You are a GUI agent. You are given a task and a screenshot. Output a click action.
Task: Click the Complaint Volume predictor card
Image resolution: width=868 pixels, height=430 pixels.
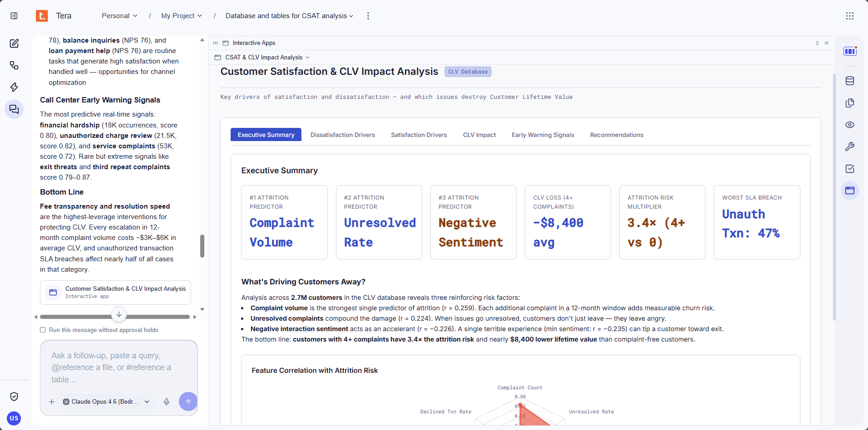(x=284, y=222)
